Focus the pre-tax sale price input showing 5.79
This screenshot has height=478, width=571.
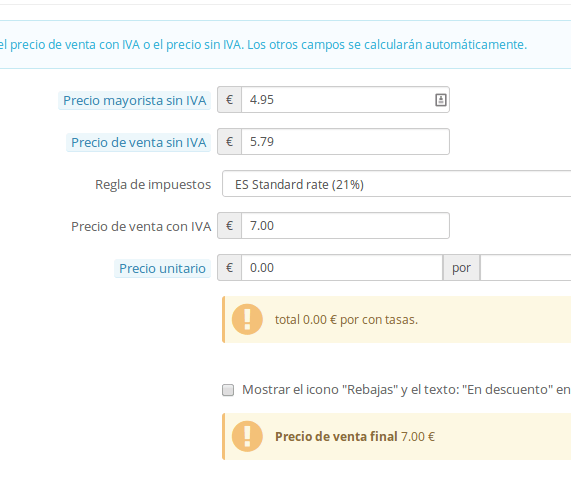coord(345,142)
